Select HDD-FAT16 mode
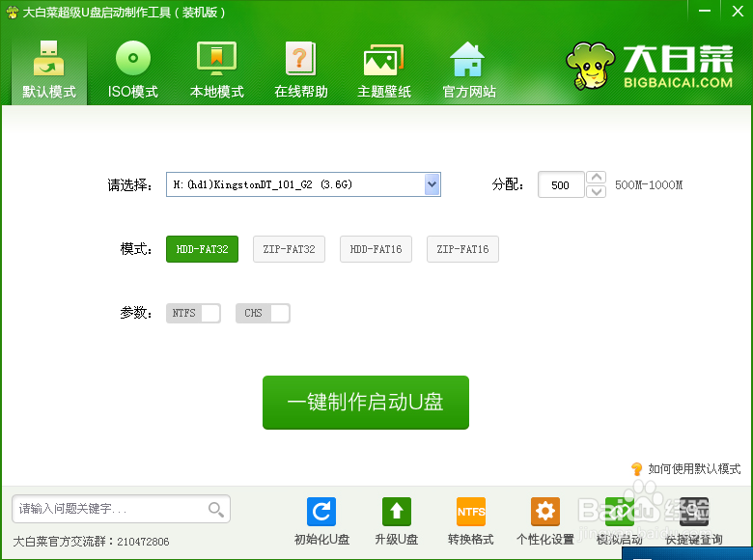 [x=376, y=249]
